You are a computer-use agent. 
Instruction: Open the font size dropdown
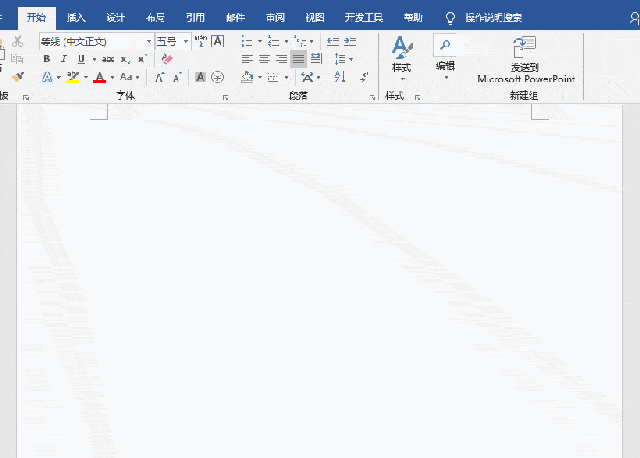186,41
